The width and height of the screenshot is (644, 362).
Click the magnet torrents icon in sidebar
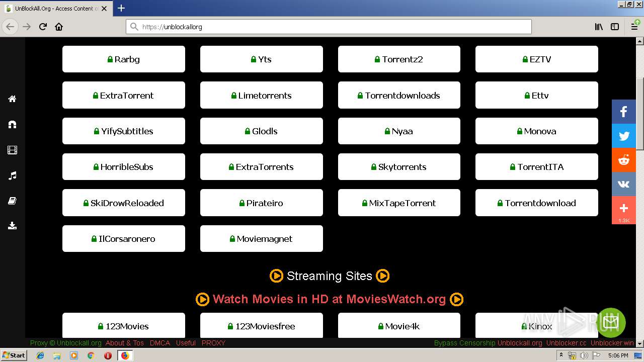tap(13, 124)
